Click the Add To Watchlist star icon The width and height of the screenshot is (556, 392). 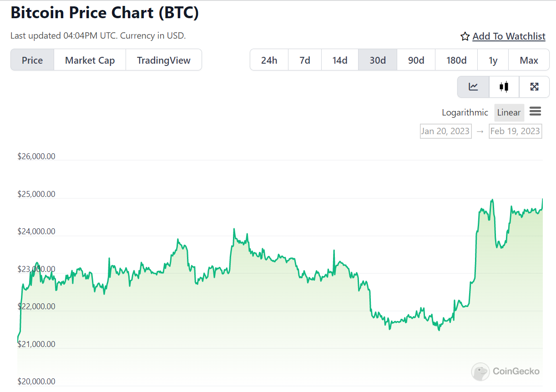coord(465,36)
